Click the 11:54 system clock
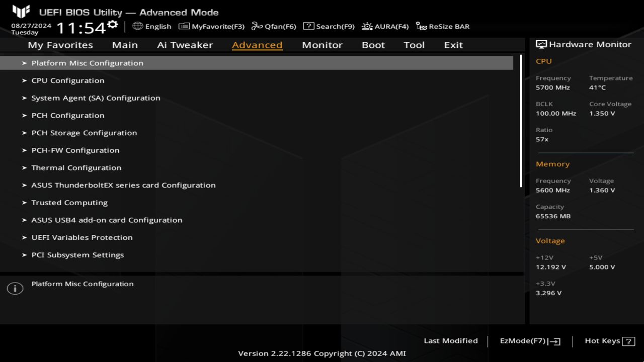The image size is (644, 362). point(80,28)
